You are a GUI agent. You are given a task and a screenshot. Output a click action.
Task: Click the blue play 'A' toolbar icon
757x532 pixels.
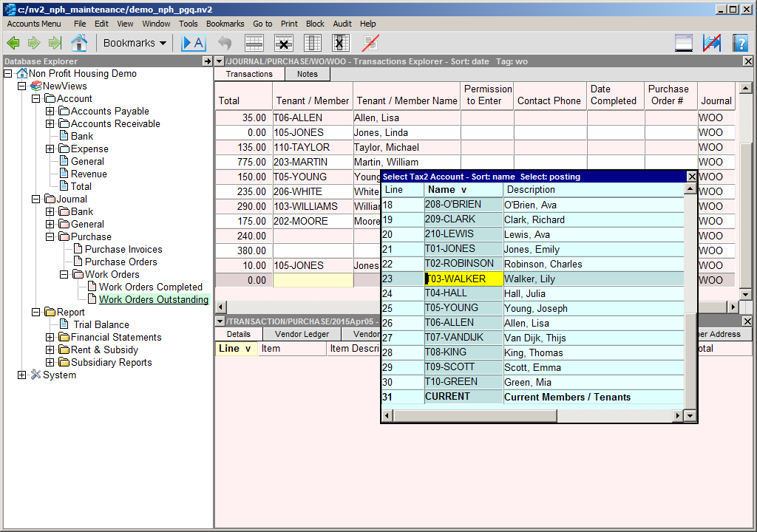193,43
